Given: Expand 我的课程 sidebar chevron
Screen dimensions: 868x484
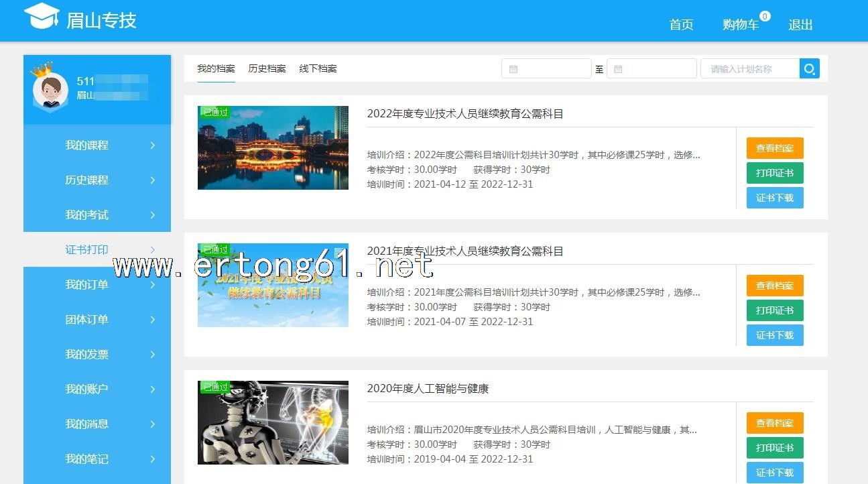Looking at the screenshot, I should pos(153,145).
